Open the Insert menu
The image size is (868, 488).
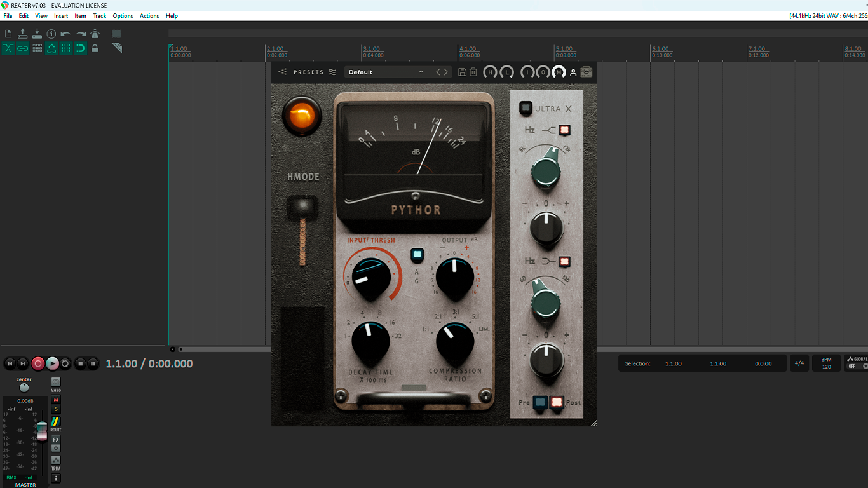(x=61, y=16)
